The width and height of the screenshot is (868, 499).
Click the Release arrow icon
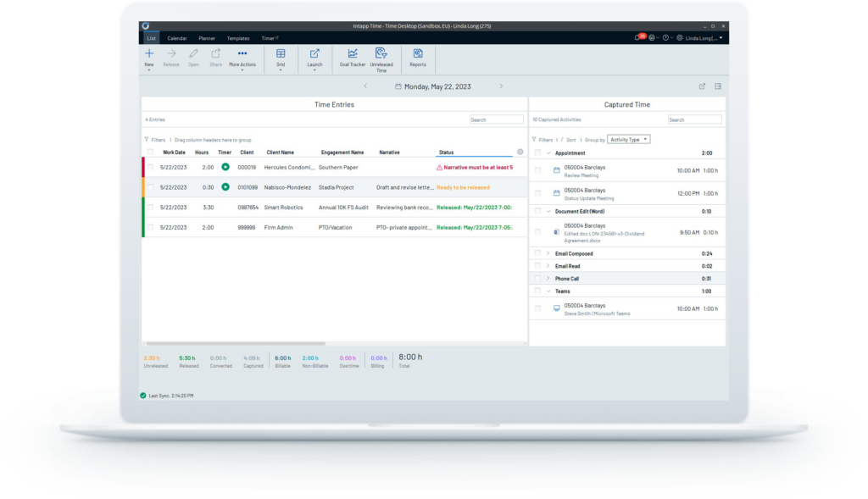(171, 53)
